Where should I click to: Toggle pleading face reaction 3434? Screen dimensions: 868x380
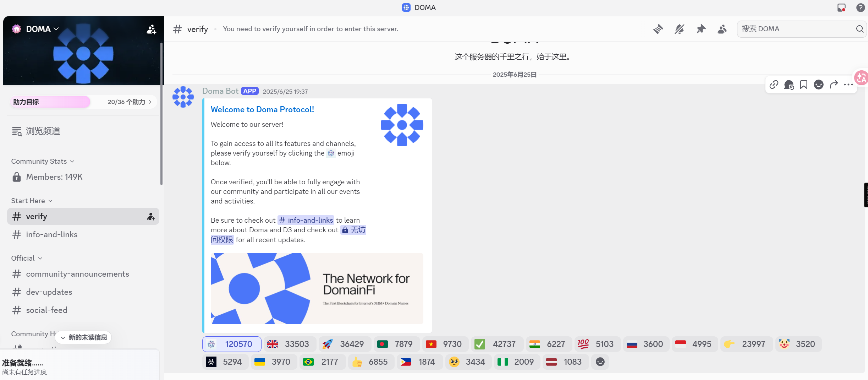pyautogui.click(x=468, y=362)
